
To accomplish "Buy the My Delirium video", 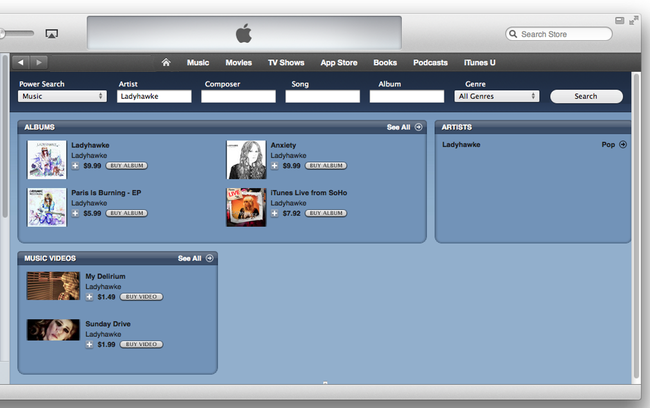I will click(141, 297).
